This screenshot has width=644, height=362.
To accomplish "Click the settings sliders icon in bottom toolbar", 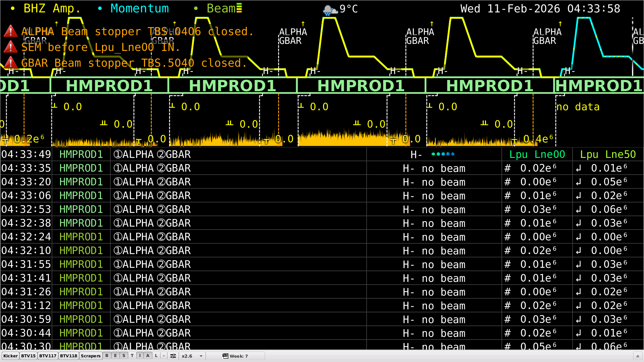I will click(x=173, y=356).
